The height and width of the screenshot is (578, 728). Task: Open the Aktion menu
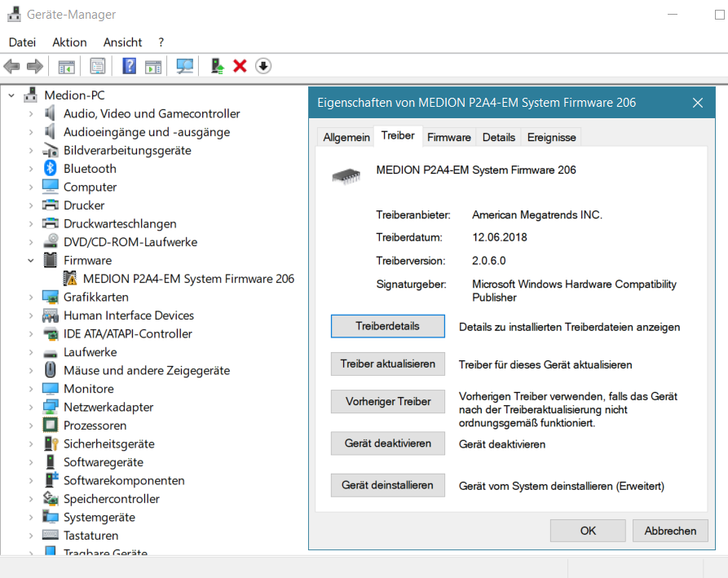(69, 42)
